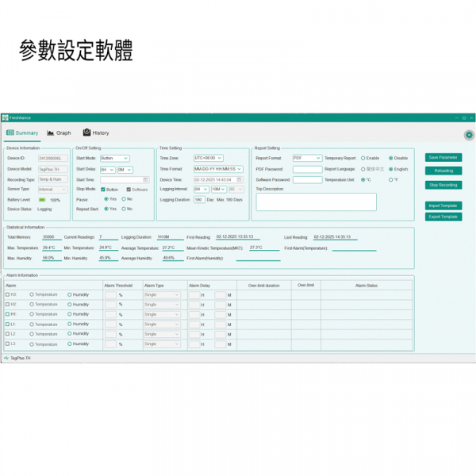Click the Summary tab icon
Viewport: 476px width, 476px height.
click(10, 133)
